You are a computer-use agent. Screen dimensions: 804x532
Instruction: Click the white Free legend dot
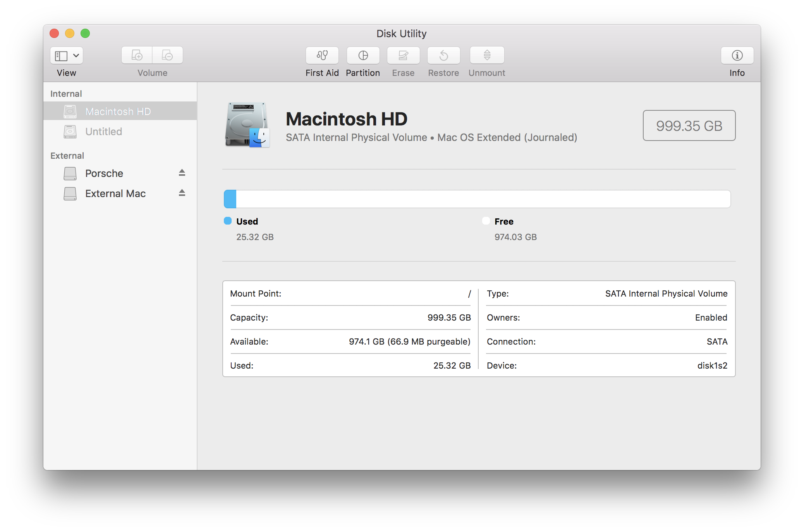(486, 221)
